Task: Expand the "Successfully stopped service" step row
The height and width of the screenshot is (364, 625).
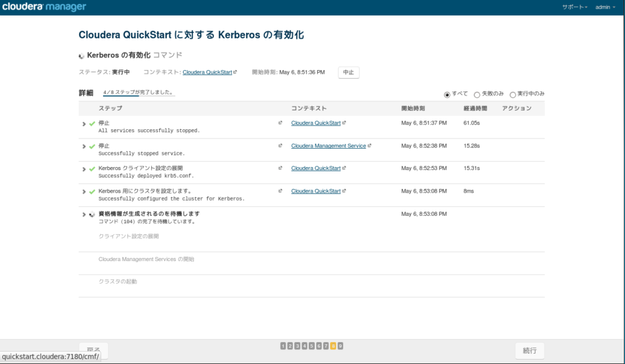Action: (84, 146)
